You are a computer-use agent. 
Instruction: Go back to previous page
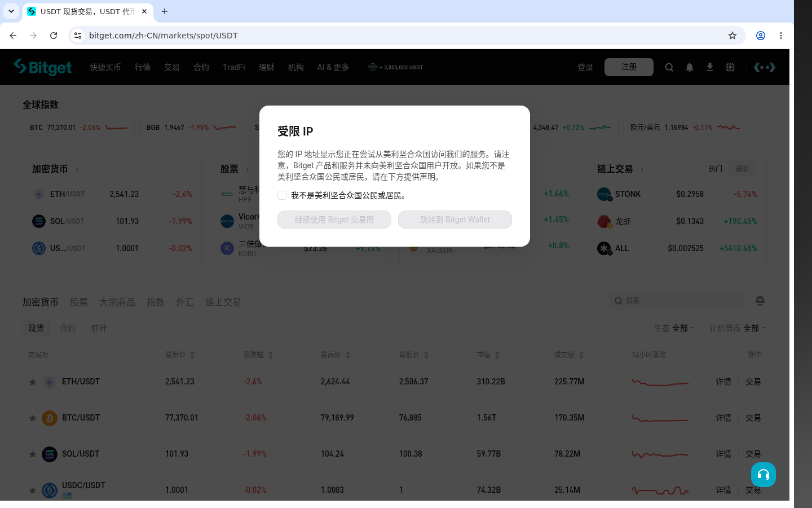[13, 36]
